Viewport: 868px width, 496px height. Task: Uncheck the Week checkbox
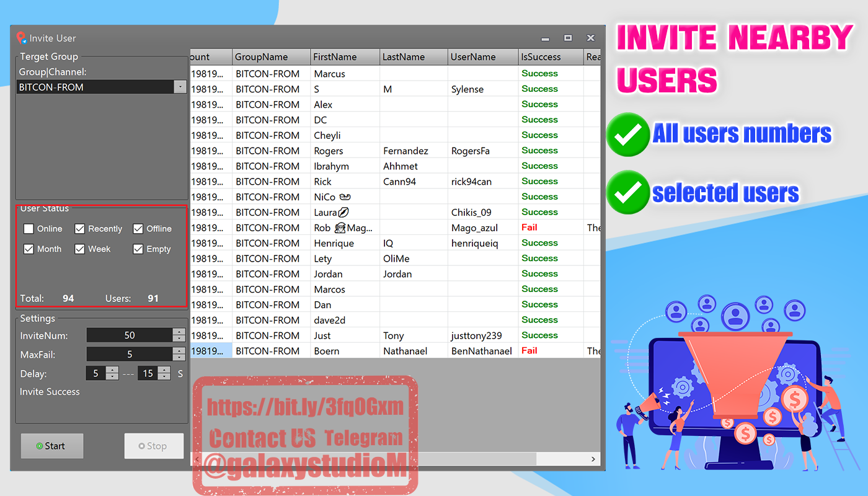point(79,249)
